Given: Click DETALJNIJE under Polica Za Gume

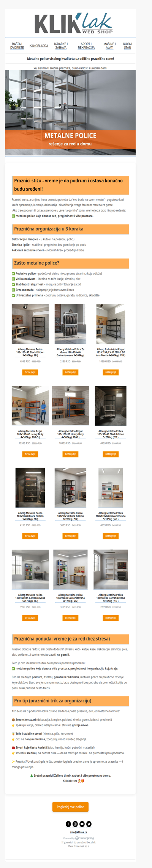Looking at the screenshot, I should point(70,372).
